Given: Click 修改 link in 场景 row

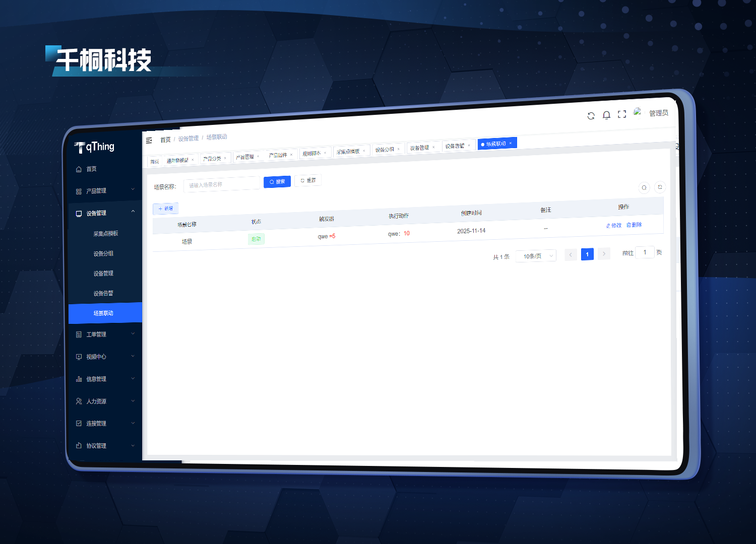Looking at the screenshot, I should (x=614, y=226).
